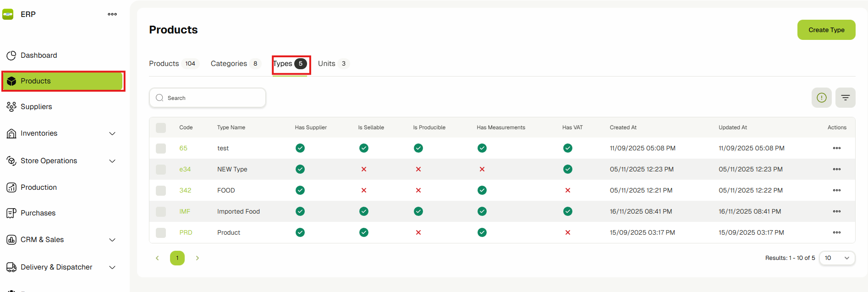The image size is (868, 292).
Task: Tick the checkbox for Product row
Action: [x=161, y=232]
